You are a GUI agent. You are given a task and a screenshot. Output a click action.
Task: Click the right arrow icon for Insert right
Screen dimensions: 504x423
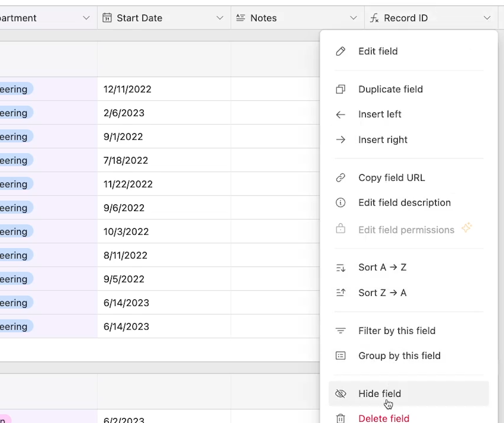pos(341,140)
